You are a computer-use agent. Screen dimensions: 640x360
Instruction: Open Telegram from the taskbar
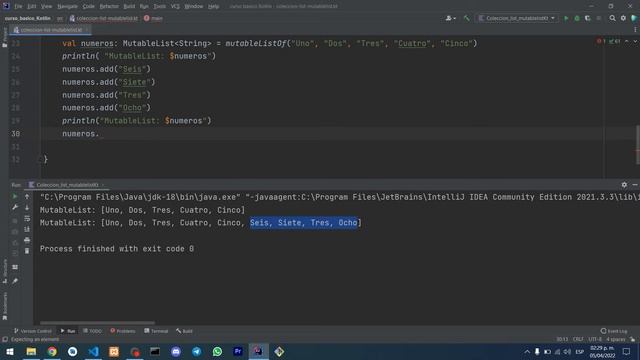coord(196,351)
